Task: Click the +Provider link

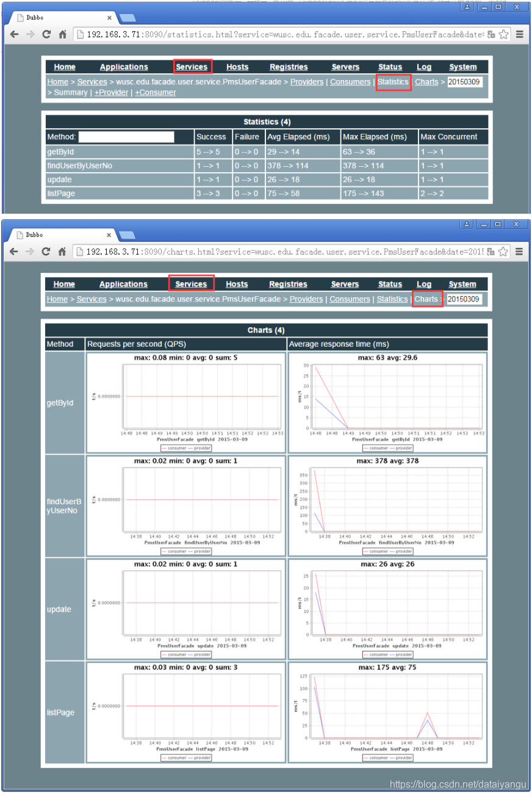Action: [111, 93]
